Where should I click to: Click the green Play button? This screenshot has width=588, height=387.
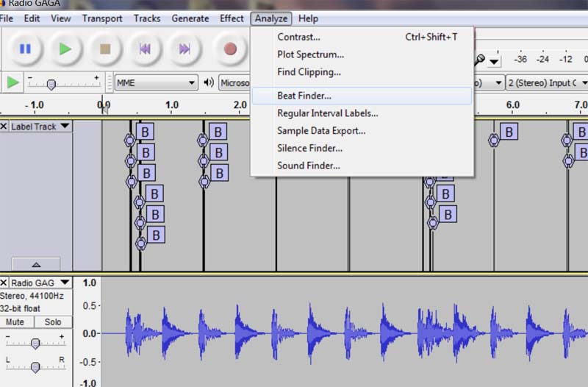(65, 49)
